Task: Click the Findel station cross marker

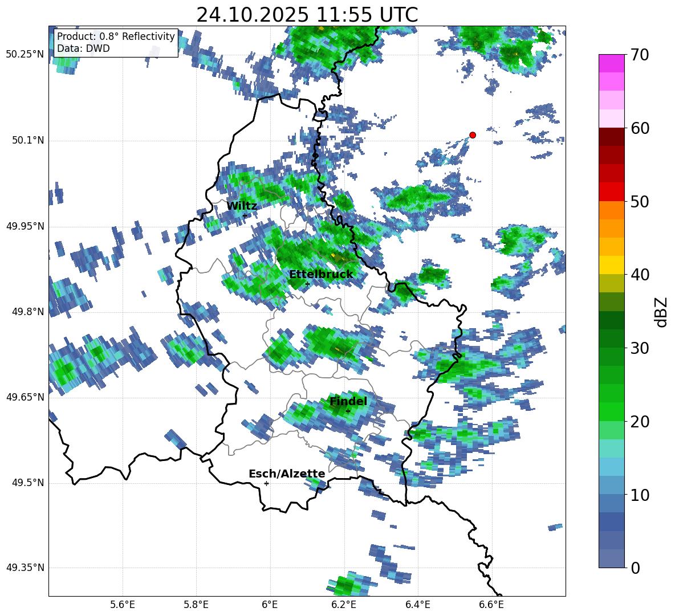Action: [348, 411]
